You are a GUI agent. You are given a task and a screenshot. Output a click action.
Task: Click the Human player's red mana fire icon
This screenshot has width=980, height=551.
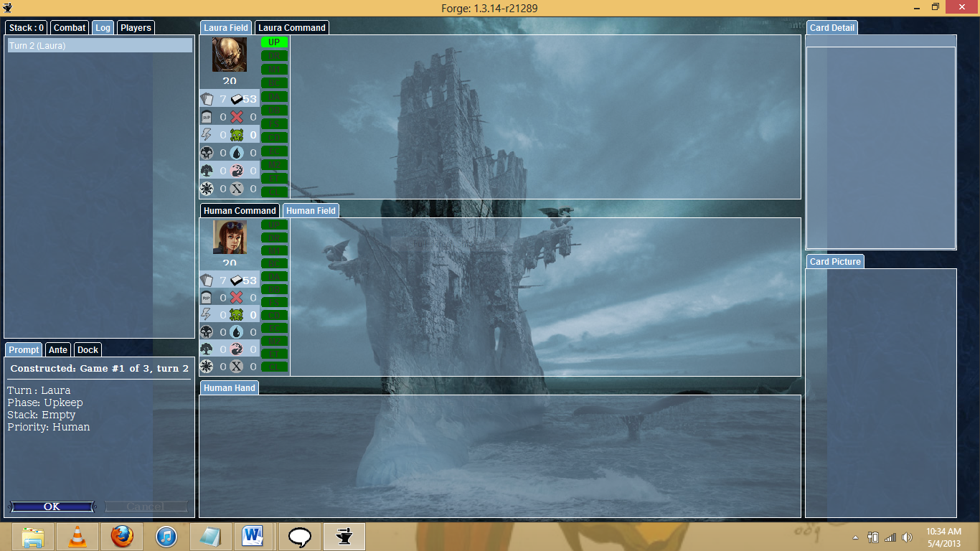tap(237, 349)
